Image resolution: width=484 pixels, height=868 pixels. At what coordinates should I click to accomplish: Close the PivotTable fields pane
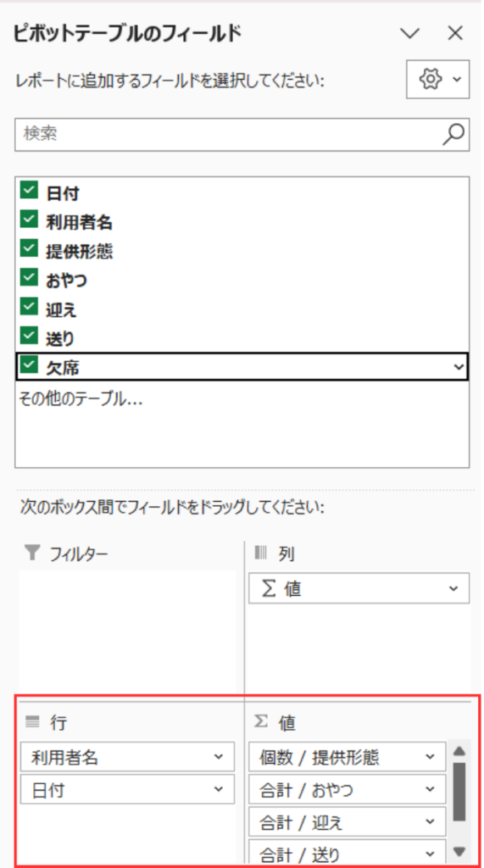(x=454, y=34)
